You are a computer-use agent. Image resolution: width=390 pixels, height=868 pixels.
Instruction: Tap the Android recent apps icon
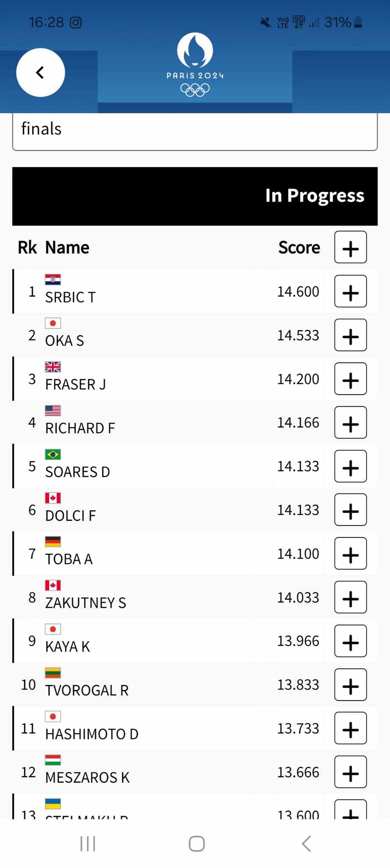pyautogui.click(x=88, y=844)
